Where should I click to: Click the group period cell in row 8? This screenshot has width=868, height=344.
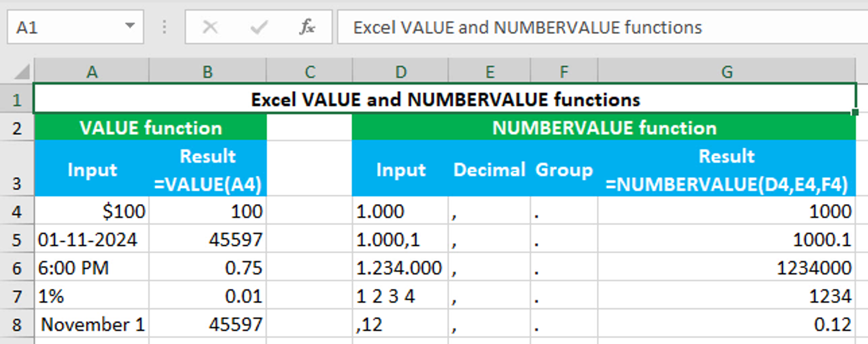[564, 324]
